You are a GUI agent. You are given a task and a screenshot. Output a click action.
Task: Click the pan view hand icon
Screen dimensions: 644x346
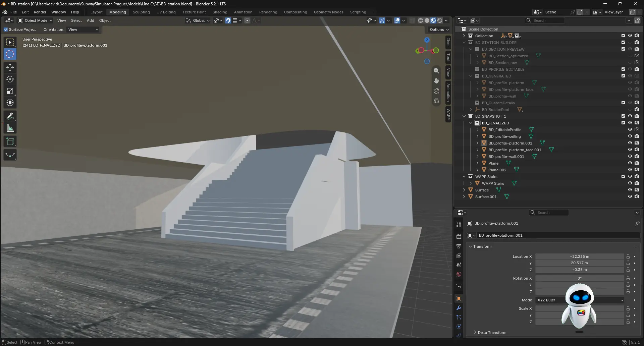coord(436,81)
